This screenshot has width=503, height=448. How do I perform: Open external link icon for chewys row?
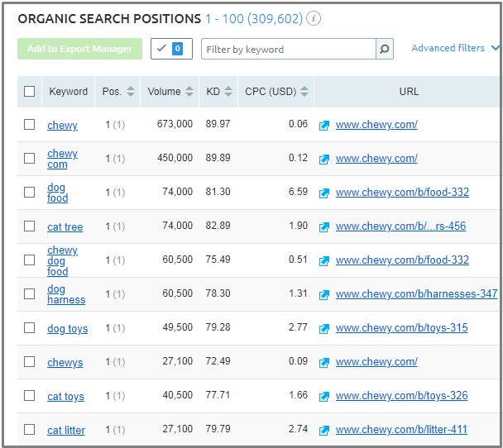click(x=324, y=363)
